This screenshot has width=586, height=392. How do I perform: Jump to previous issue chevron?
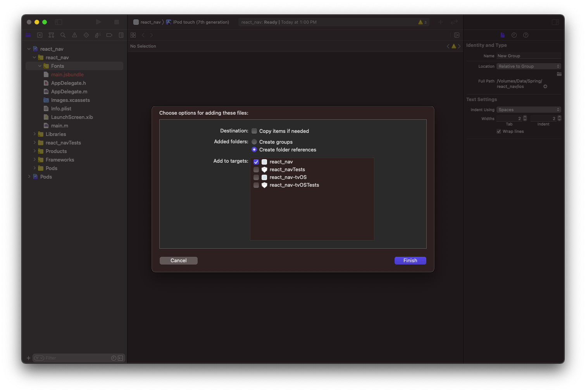pyautogui.click(x=448, y=46)
